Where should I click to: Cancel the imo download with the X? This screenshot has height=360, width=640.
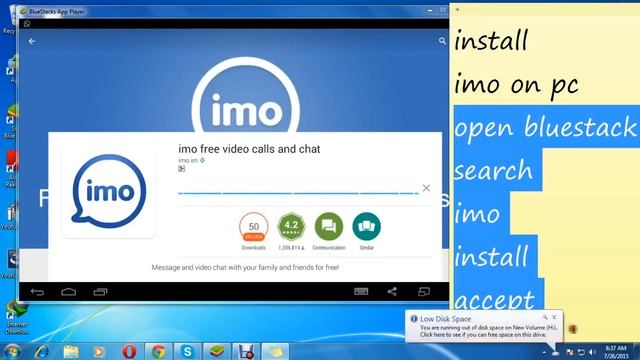click(426, 188)
